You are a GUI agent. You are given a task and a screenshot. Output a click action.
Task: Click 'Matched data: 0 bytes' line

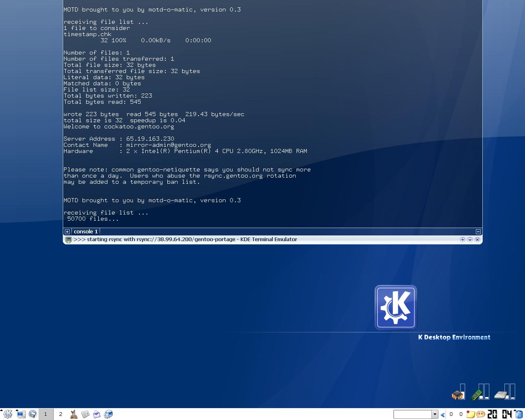(x=102, y=84)
